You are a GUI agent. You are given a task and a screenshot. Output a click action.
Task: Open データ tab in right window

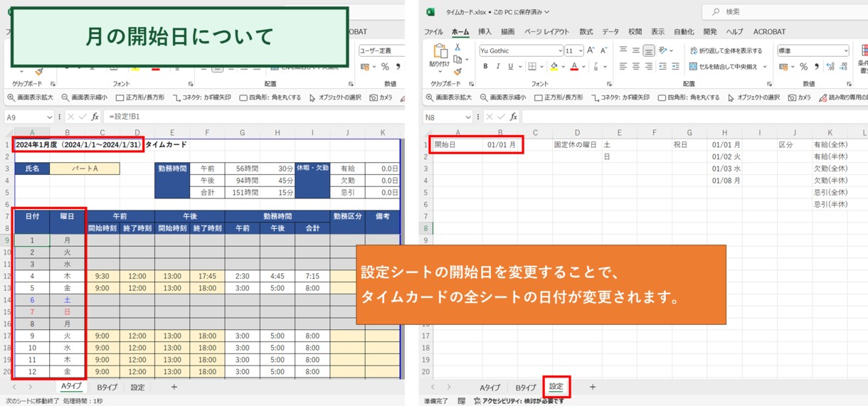click(610, 32)
